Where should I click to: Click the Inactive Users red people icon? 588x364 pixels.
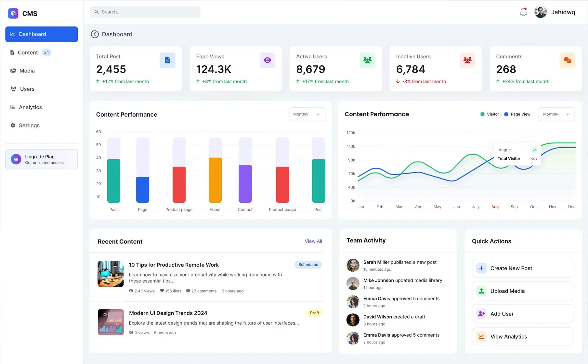[467, 60]
